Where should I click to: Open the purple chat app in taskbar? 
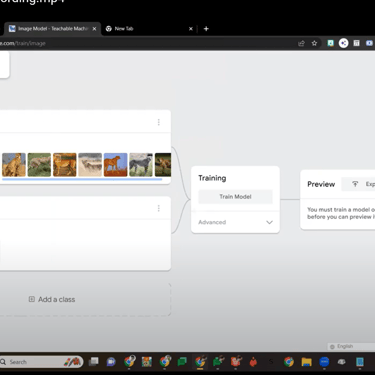pos(111,362)
